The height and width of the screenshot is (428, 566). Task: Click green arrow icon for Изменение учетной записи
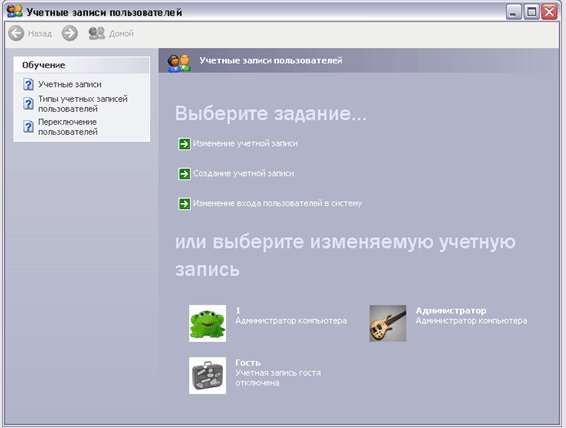pos(184,144)
